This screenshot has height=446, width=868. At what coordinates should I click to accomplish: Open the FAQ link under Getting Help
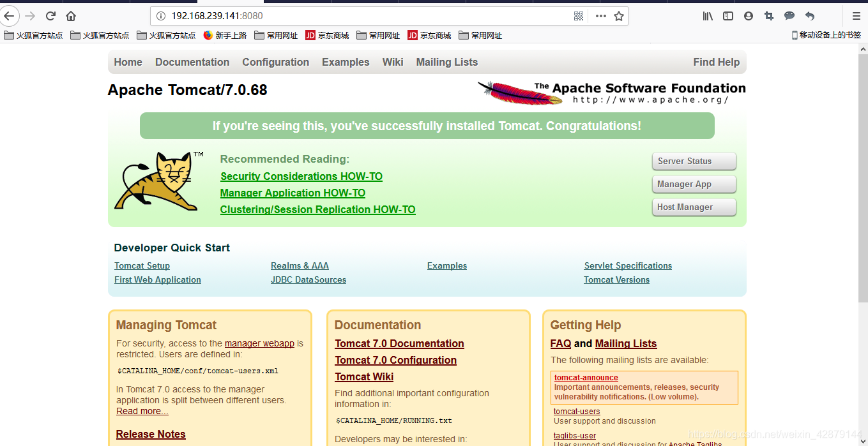click(x=561, y=343)
